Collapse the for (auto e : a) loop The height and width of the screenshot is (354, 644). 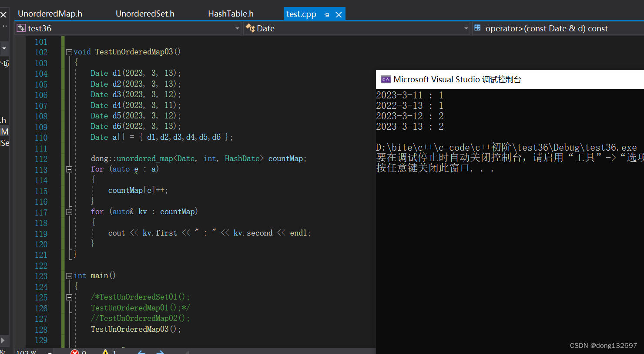tap(69, 169)
